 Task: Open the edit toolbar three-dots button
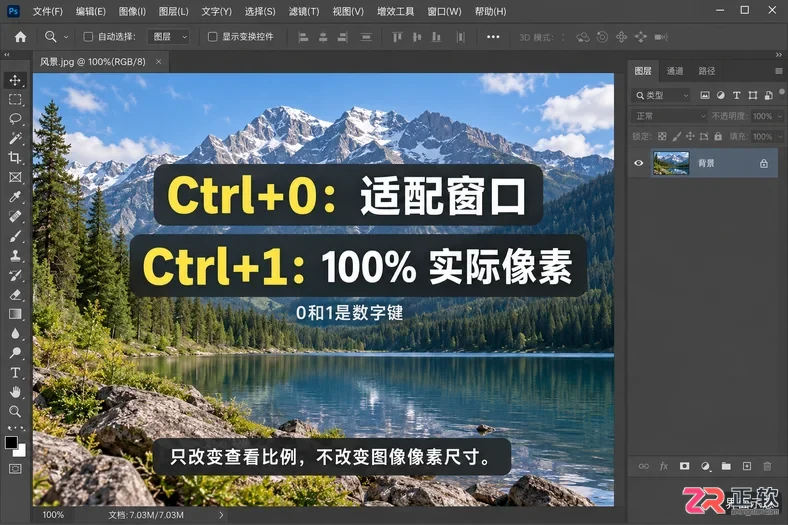tap(15, 428)
